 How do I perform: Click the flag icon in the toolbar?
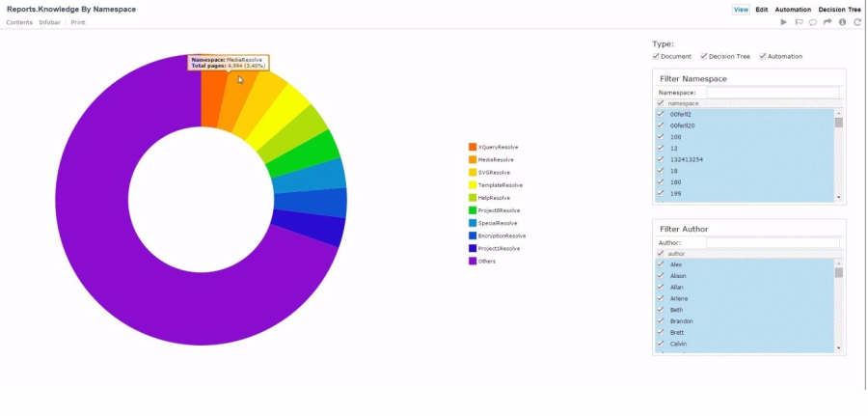799,22
